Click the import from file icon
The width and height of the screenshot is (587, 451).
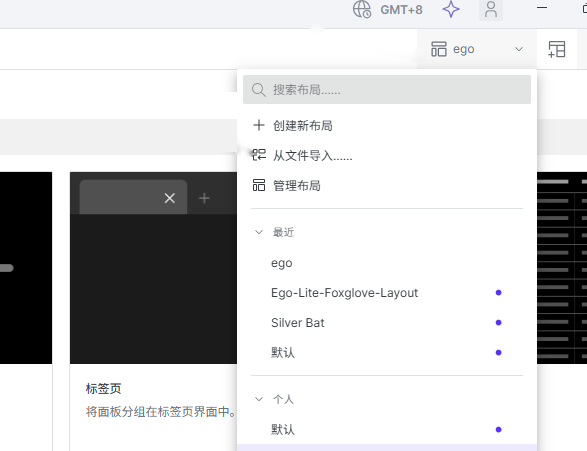click(x=259, y=155)
